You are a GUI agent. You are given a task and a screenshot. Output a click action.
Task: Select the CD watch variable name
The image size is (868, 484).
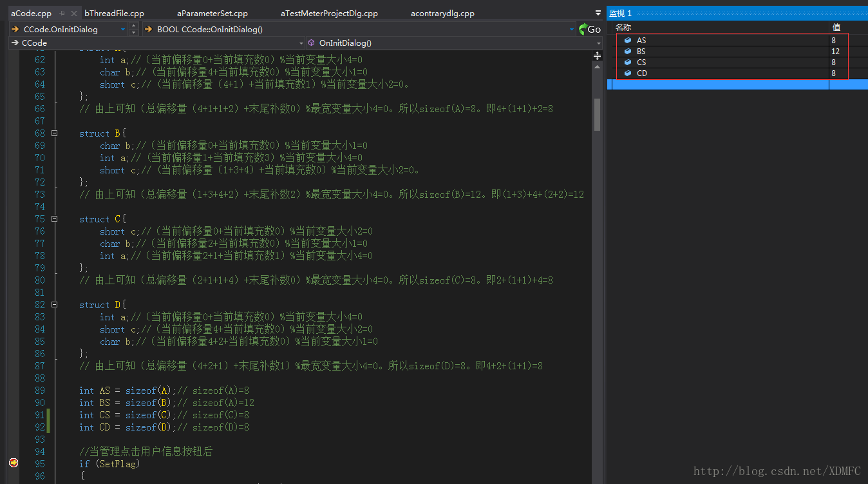[642, 73]
